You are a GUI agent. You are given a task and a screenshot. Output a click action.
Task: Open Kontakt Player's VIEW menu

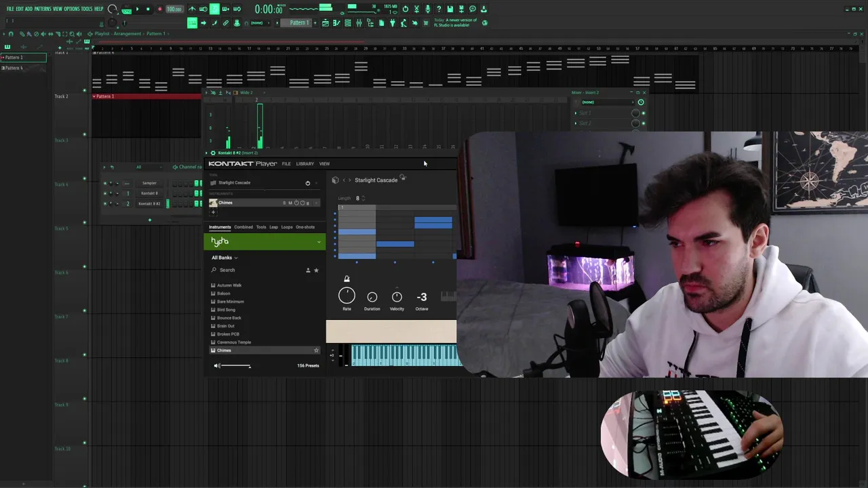[324, 164]
